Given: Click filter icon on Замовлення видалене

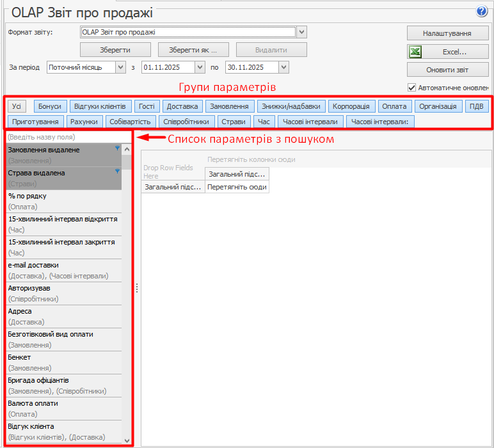Looking at the screenshot, I should tap(117, 148).
